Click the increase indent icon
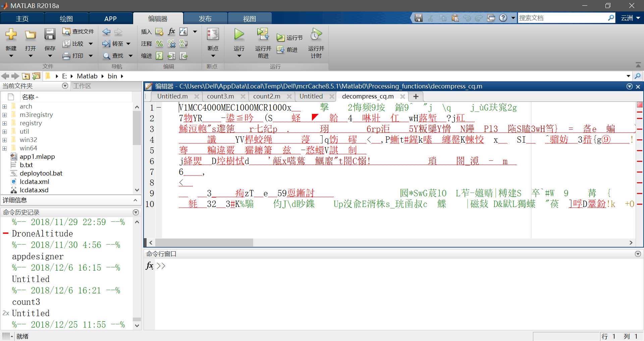The image size is (644, 341). click(x=171, y=56)
